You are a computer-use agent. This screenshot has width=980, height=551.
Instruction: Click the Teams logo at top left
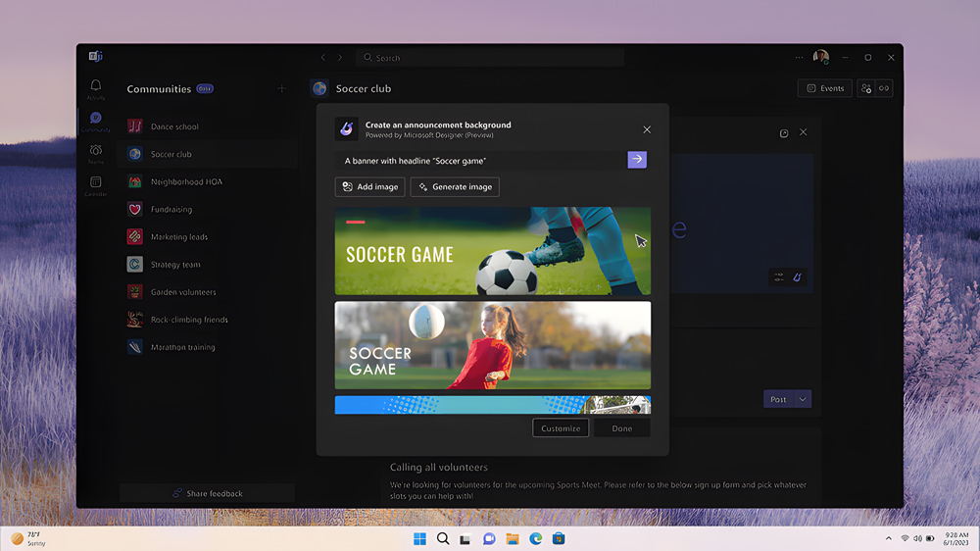96,56
